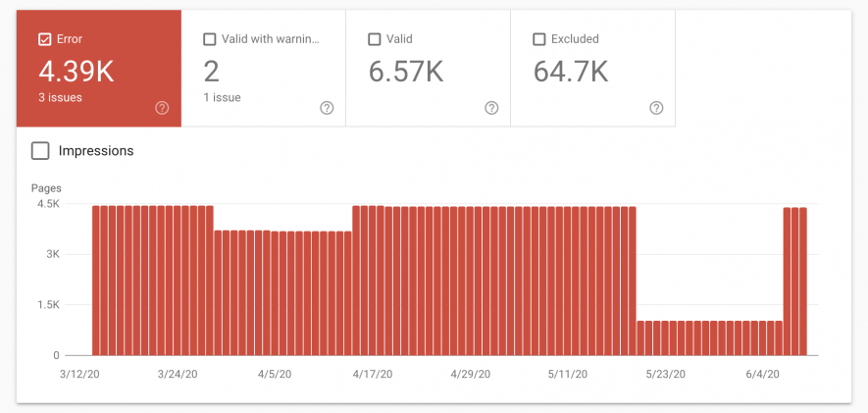Toggle the Impressions checkbox

[x=40, y=151]
